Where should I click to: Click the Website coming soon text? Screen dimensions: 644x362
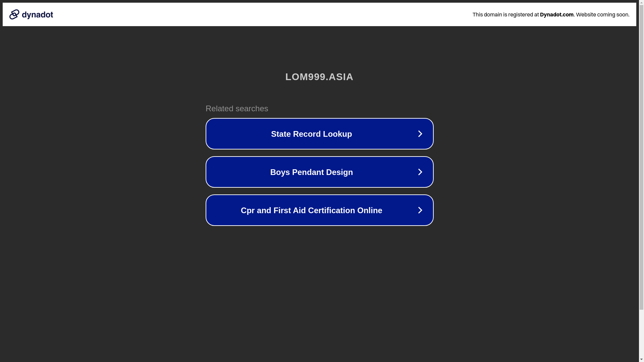pyautogui.click(x=602, y=14)
